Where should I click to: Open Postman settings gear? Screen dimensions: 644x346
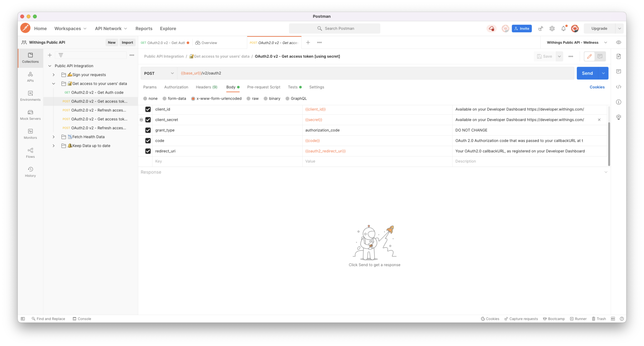(x=552, y=28)
